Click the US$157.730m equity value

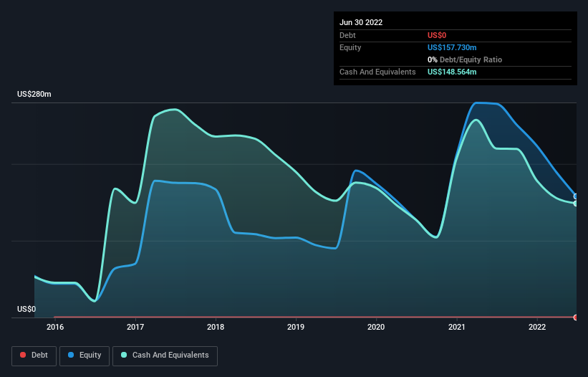click(452, 47)
